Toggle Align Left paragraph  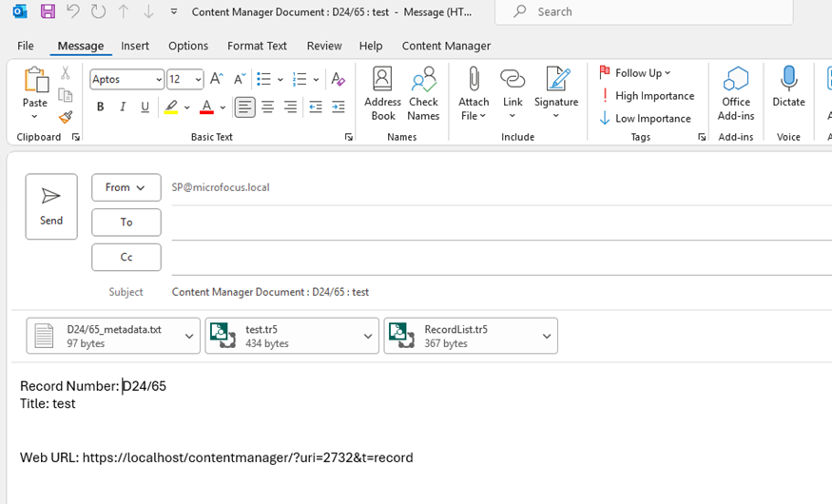[244, 107]
